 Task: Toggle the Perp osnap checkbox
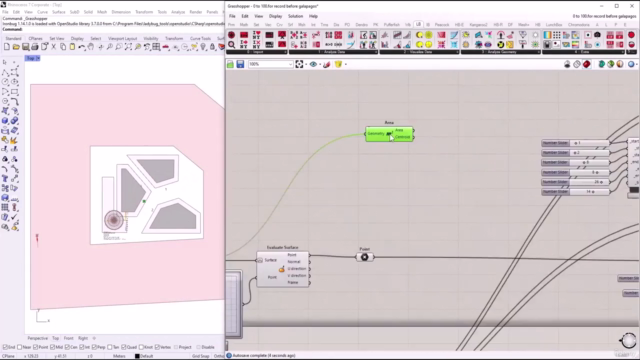click(x=94, y=347)
